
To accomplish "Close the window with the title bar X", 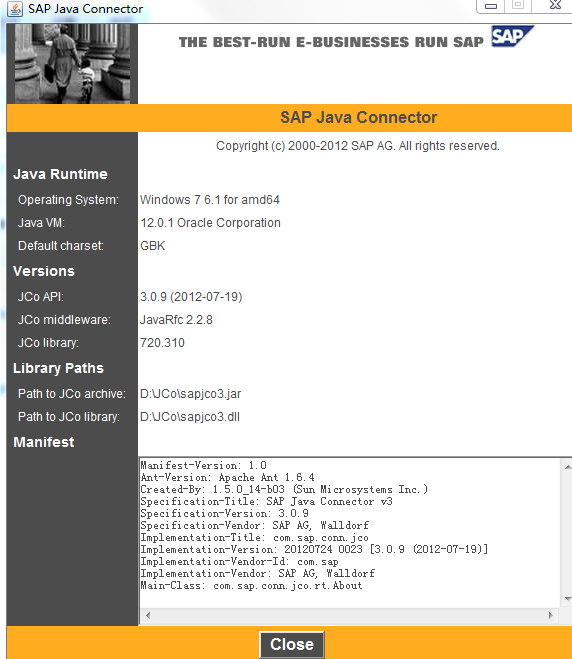I will (x=555, y=5).
